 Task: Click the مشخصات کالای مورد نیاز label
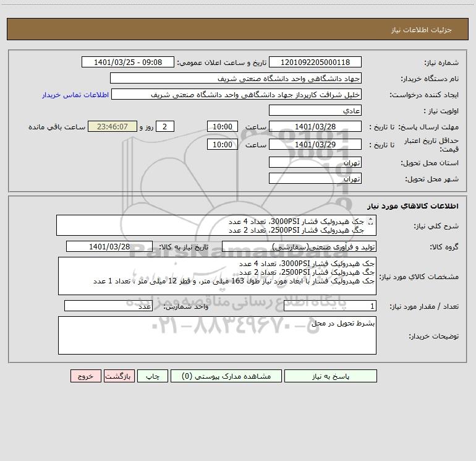pyautogui.click(x=419, y=277)
